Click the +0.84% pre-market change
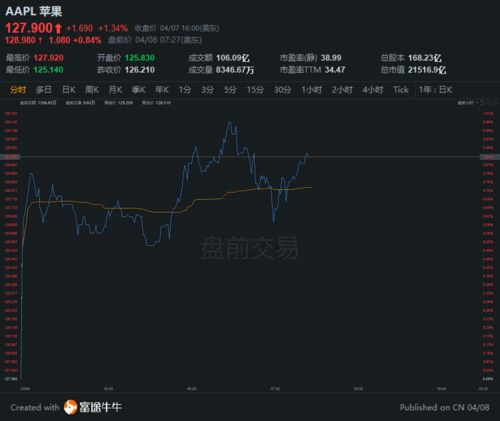Screen dimensions: 500x421 pos(87,40)
